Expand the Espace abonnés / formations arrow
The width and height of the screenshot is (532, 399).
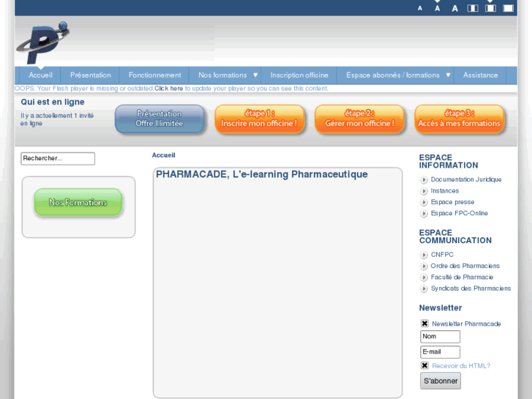coord(448,75)
